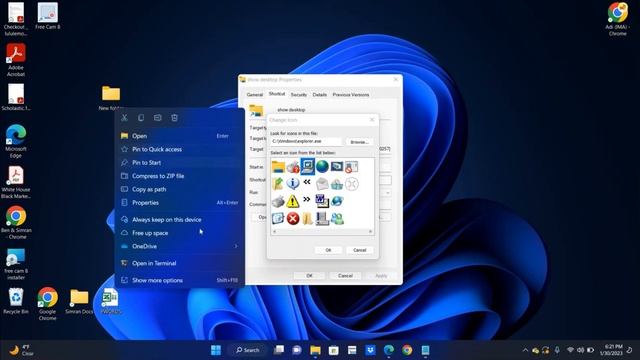Select the yellow folder icon in the Change Icon list

pos(278,167)
